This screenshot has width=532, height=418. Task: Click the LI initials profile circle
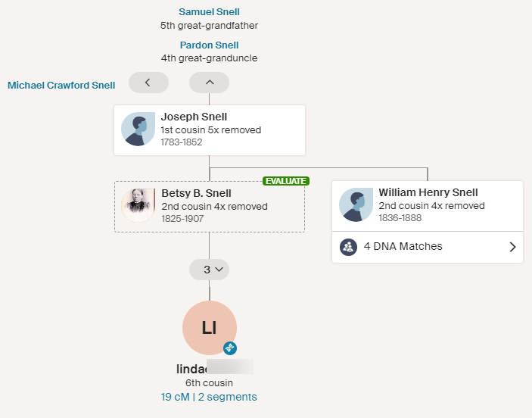click(209, 328)
